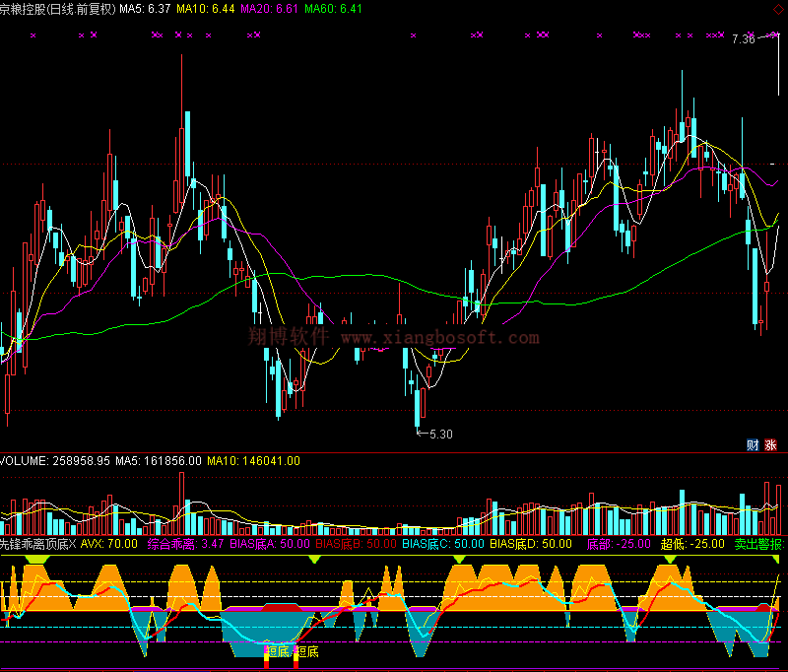The width and height of the screenshot is (788, 672).
Task: Select the BIAS底A: 50.00 value
Action: coord(270,544)
